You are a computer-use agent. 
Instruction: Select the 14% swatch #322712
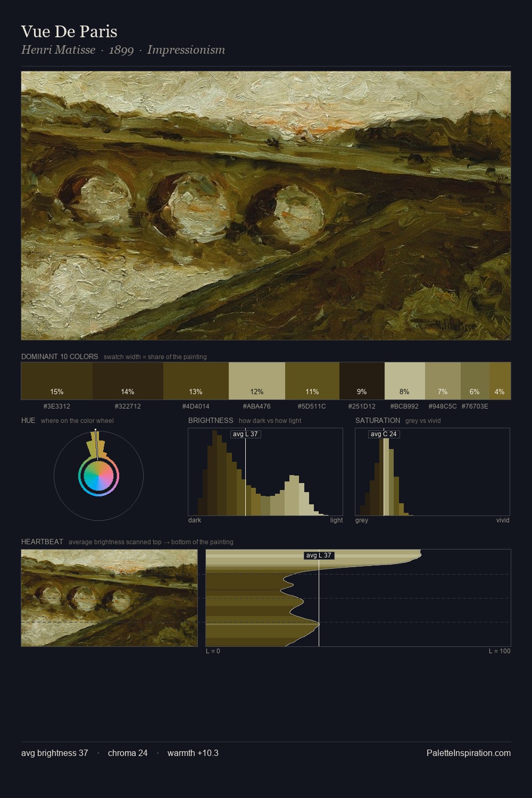(128, 381)
